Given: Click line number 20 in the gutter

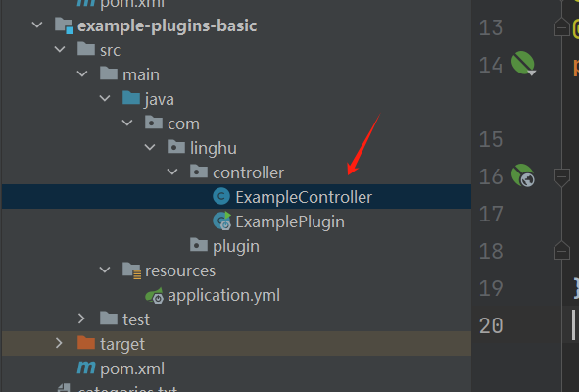Looking at the screenshot, I should coord(491,326).
